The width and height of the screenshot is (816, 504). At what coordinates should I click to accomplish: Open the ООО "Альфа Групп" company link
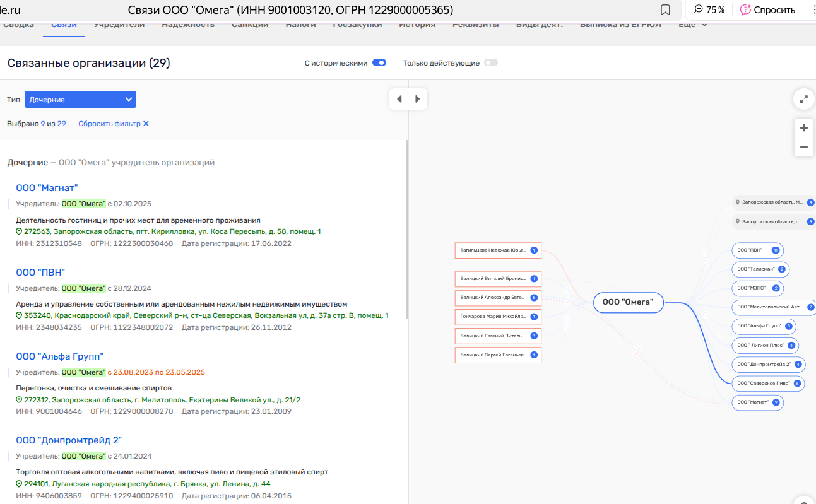(59, 356)
